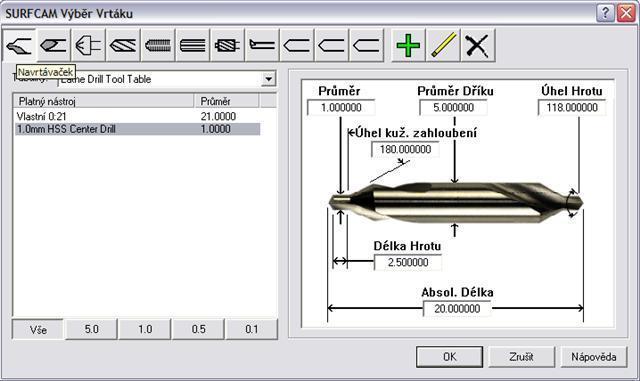
Task: Toggle the 0.5 diameter filter
Action: click(198, 329)
